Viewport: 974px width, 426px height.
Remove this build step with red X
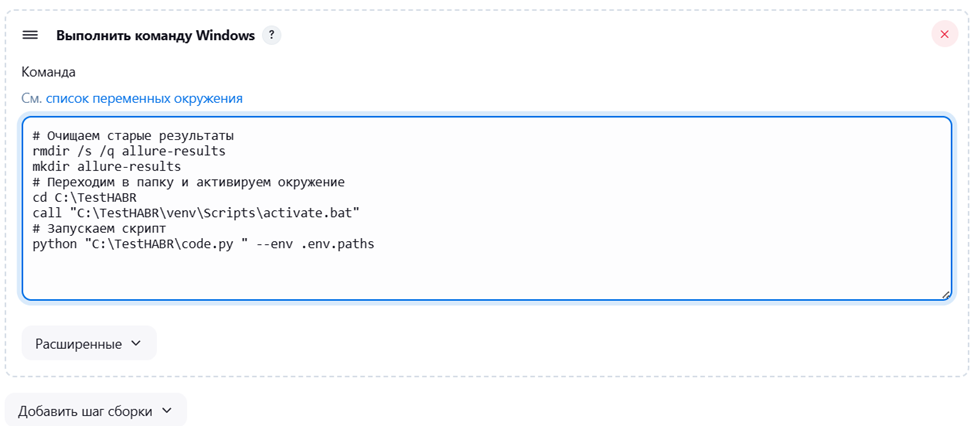click(944, 34)
